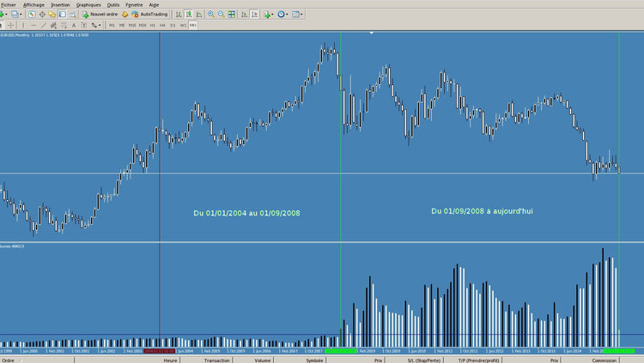Click the 'Du 01/09/2008 à aujourd'hui' chart label
644x363 pixels.
tap(482, 210)
